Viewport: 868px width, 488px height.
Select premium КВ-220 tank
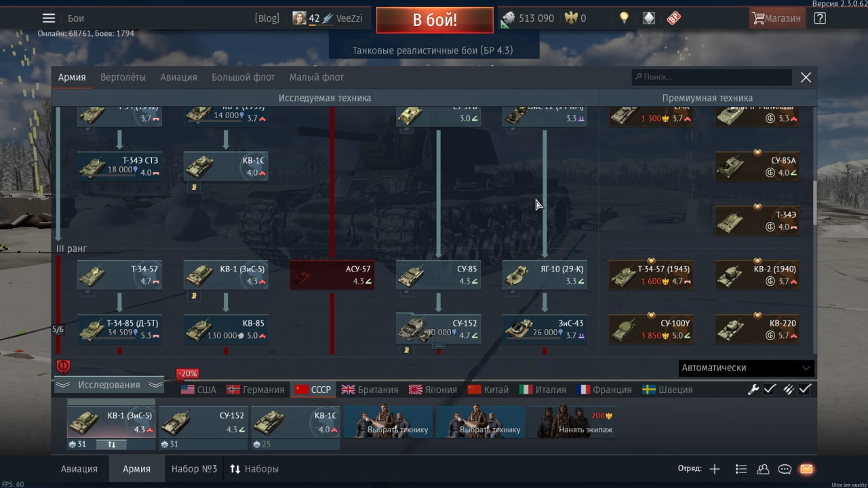click(x=757, y=329)
